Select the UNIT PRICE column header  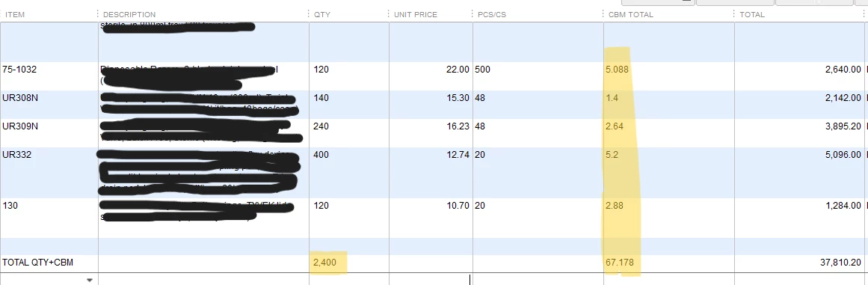[416, 14]
